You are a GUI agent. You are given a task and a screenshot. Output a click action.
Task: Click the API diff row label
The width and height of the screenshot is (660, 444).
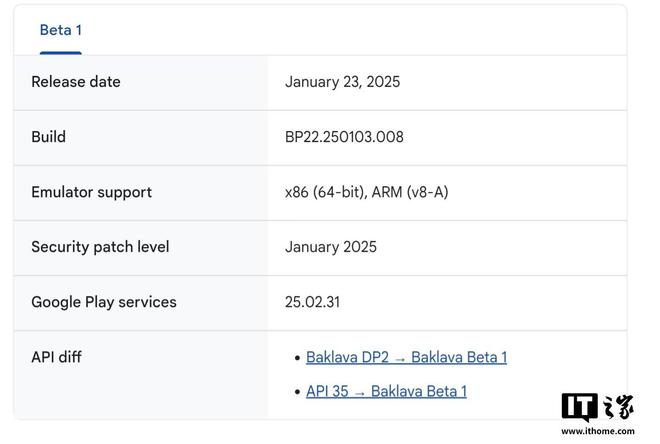point(56,357)
